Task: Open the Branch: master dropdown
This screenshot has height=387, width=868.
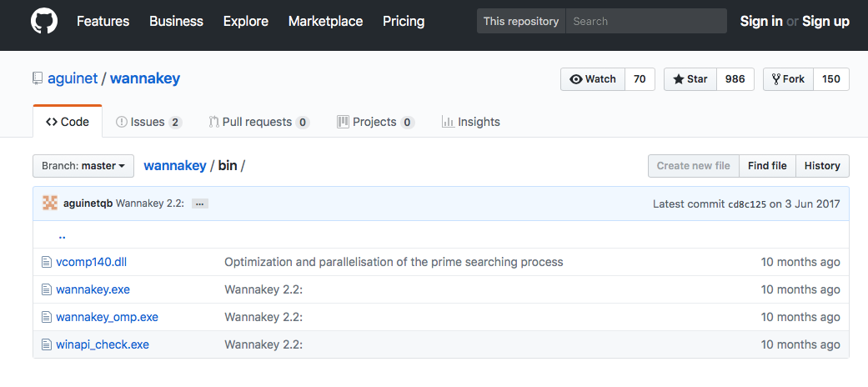Action: [83, 165]
